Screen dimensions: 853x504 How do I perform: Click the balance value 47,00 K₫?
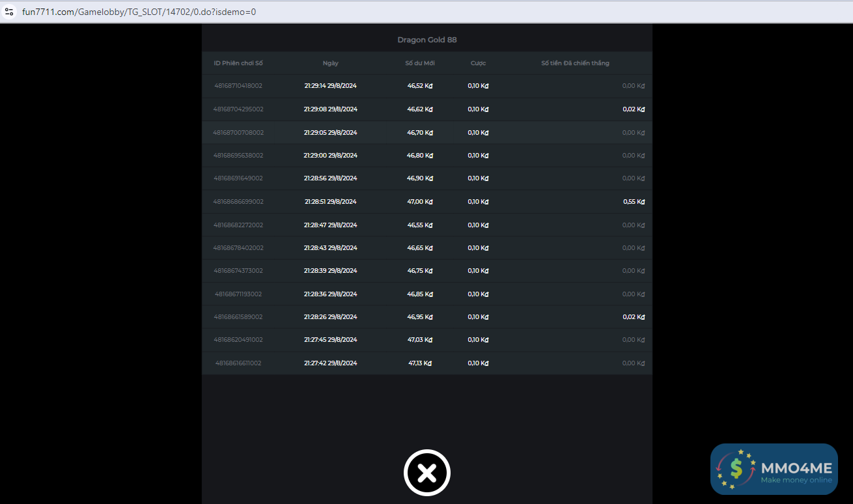420,202
